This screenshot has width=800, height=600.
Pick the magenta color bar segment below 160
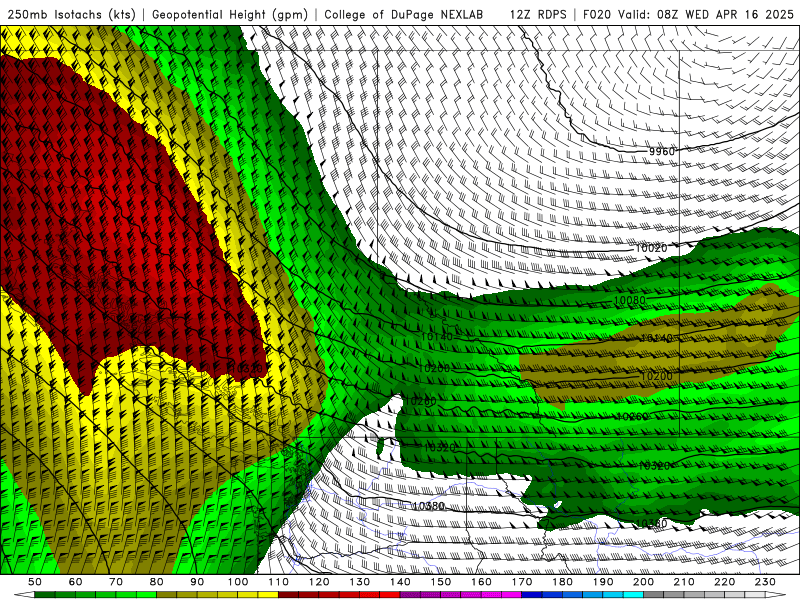click(x=491, y=595)
